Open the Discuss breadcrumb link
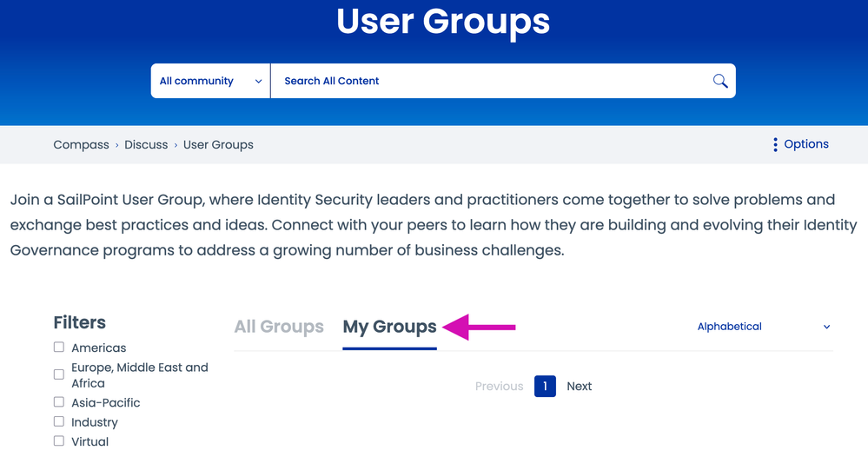Screen dimensions: 868x457 pyautogui.click(x=146, y=145)
